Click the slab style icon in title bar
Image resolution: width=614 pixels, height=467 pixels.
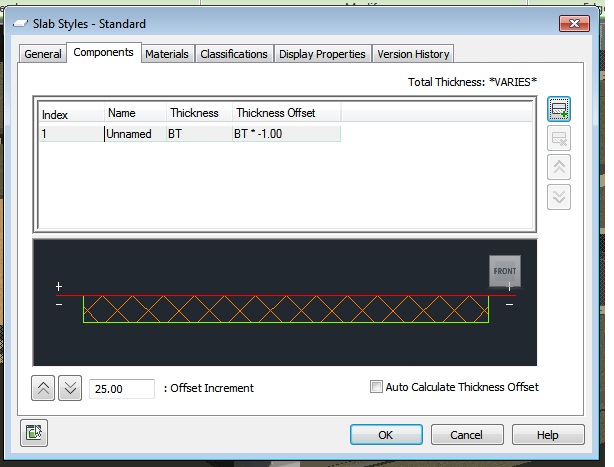(x=20, y=23)
